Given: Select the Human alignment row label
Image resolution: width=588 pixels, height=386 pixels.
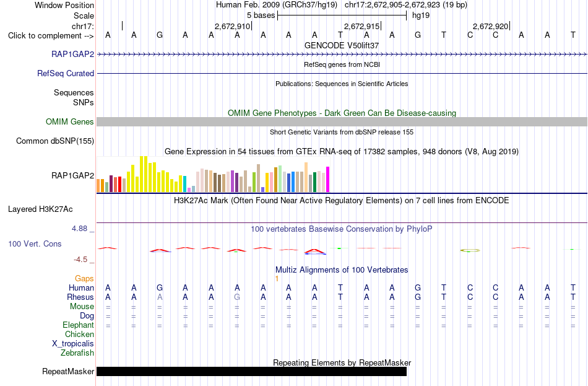Looking at the screenshot, I should tap(81, 287).
